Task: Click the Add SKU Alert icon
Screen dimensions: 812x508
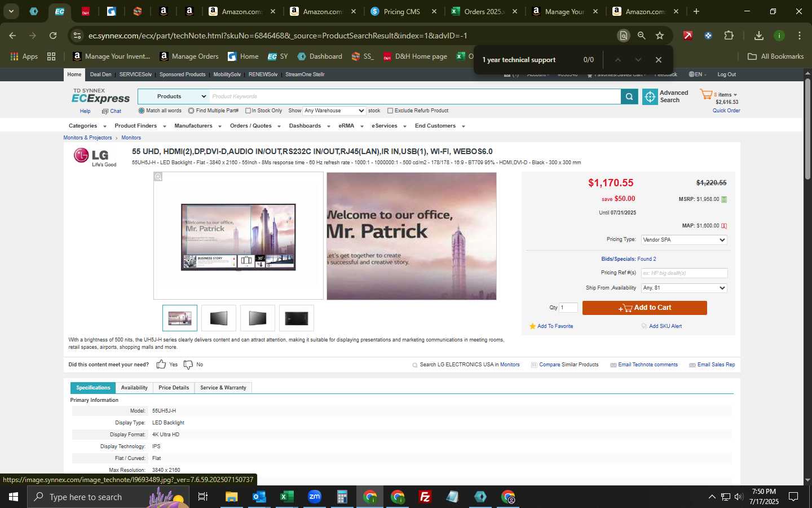Action: pyautogui.click(x=644, y=326)
